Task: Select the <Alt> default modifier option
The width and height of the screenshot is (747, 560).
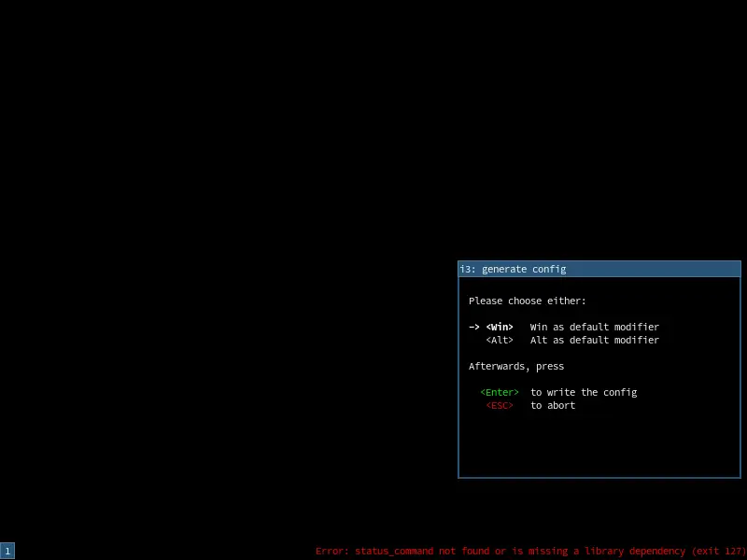Action: (499, 340)
